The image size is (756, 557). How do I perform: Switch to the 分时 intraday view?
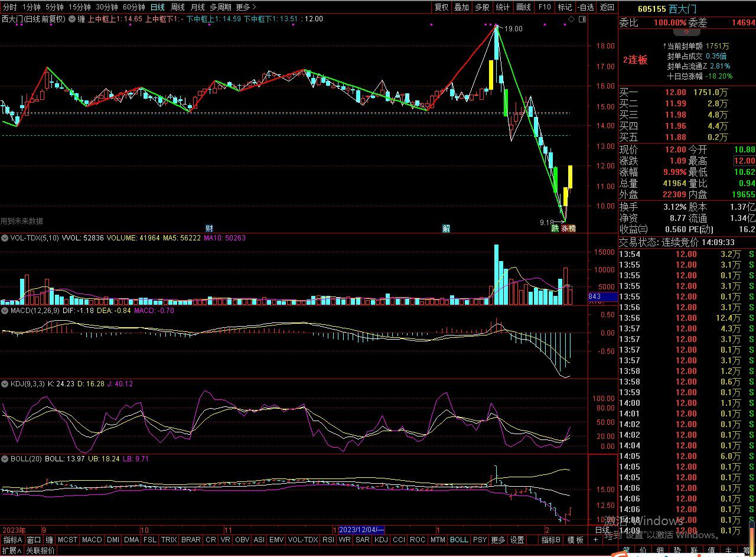(9, 7)
